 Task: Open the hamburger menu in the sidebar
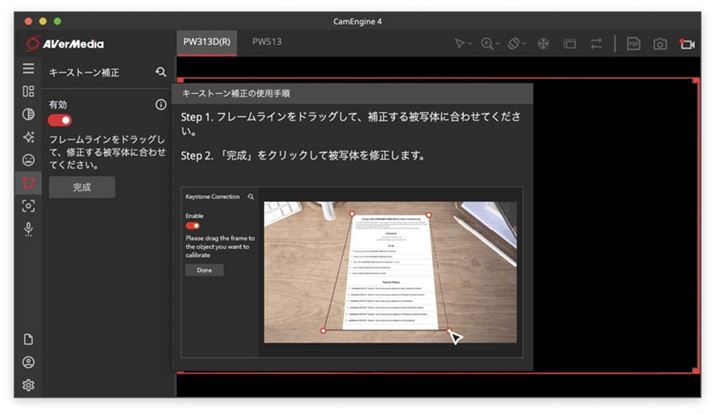pos(28,69)
